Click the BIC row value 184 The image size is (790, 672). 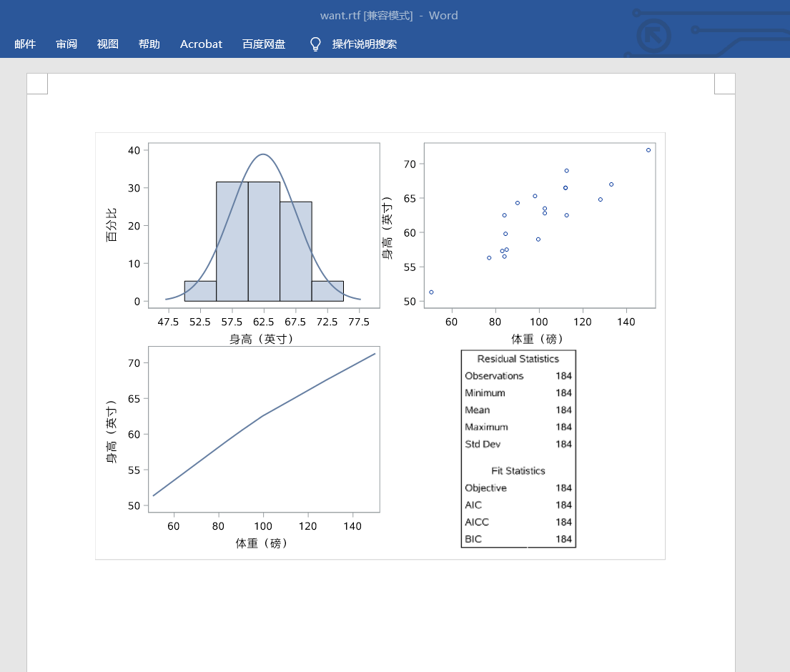566,538
